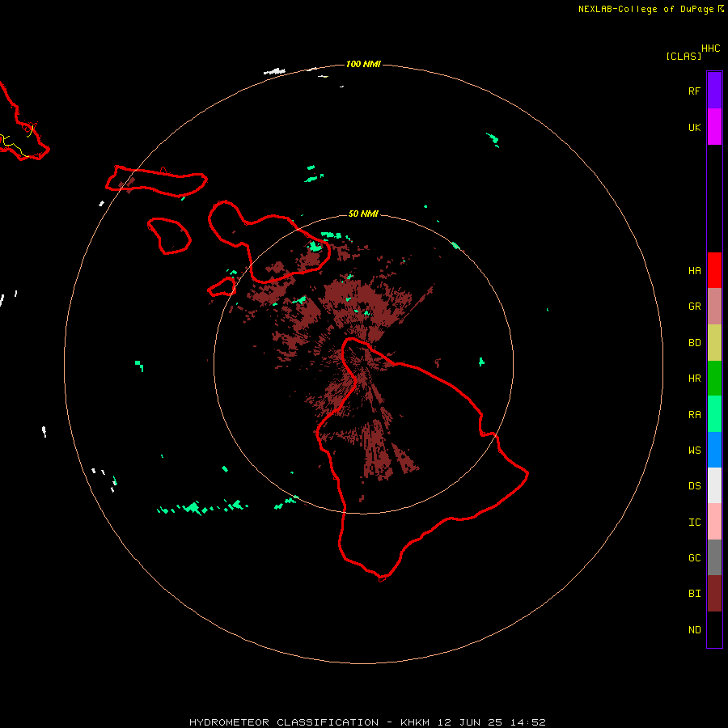Click the WS blue legend swatch

(714, 450)
